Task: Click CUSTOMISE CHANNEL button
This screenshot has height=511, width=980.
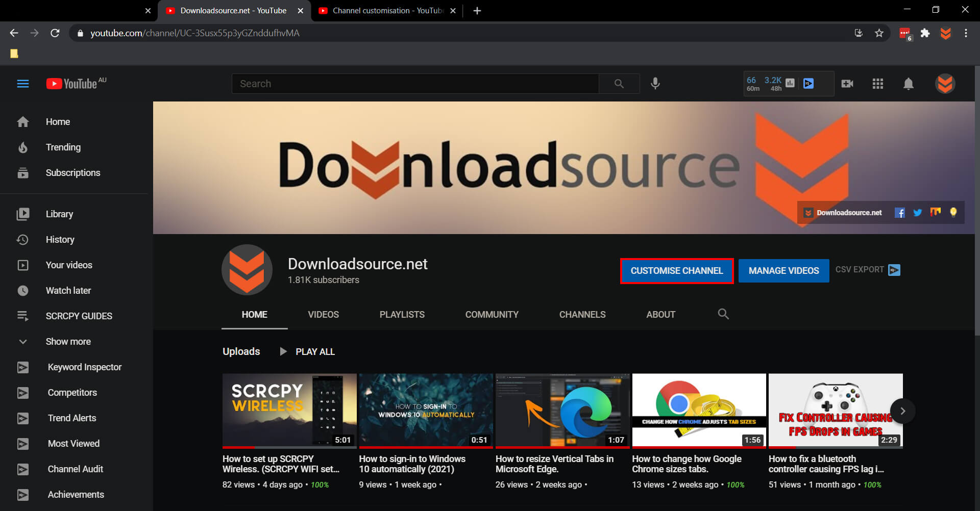Action: coord(677,271)
